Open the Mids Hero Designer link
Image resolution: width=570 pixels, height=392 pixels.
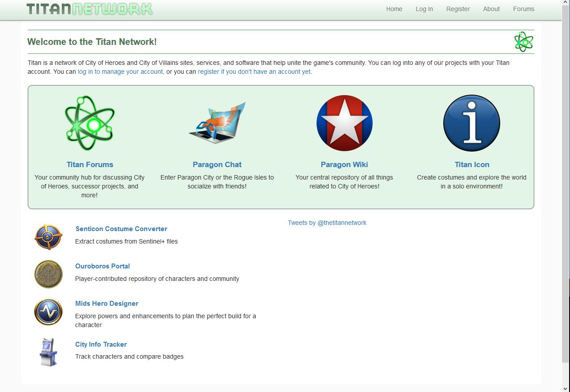[x=107, y=304]
